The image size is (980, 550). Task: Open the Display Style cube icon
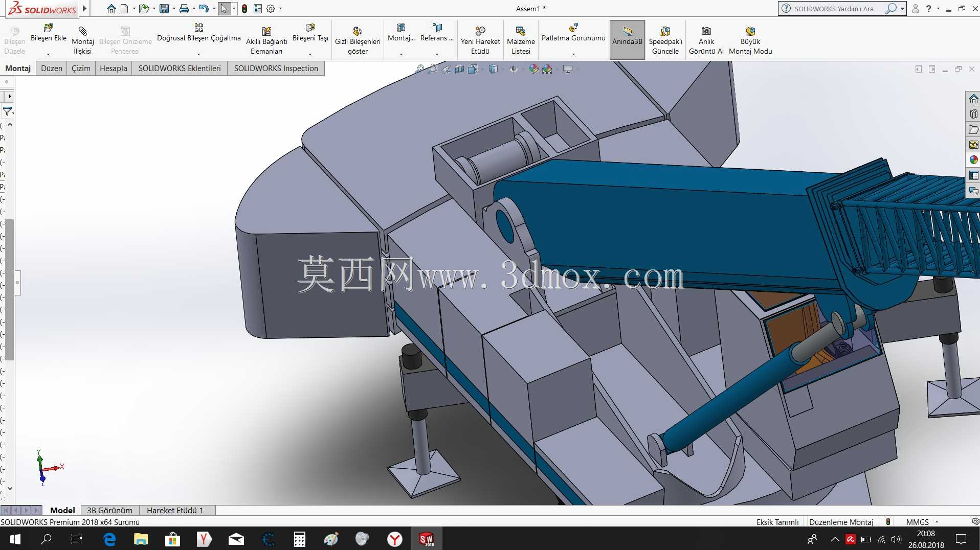coord(493,69)
